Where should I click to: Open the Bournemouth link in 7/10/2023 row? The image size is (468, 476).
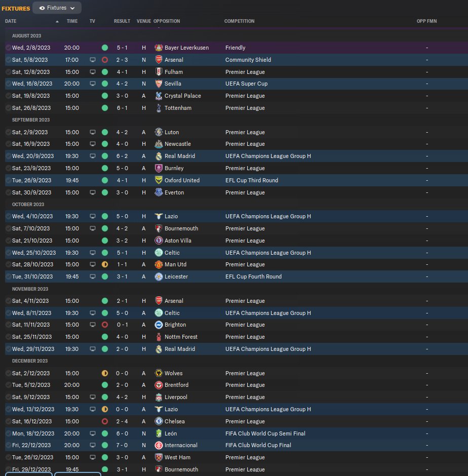click(x=181, y=228)
